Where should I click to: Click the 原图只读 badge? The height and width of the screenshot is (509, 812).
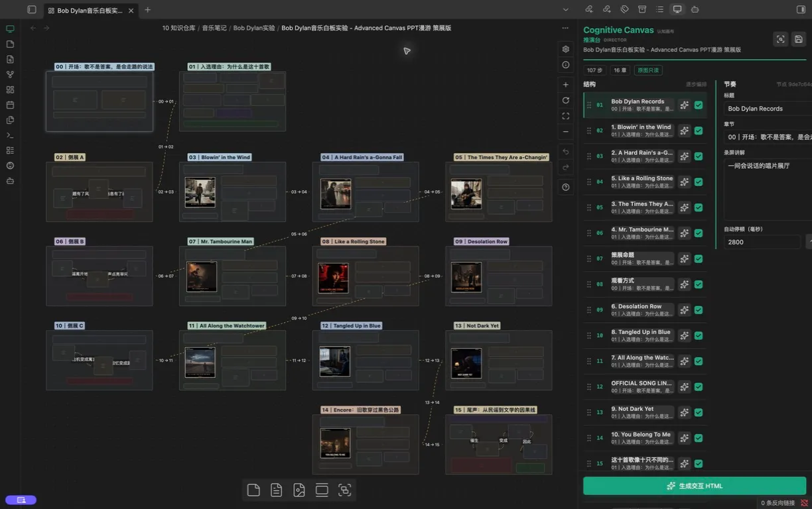tap(648, 70)
